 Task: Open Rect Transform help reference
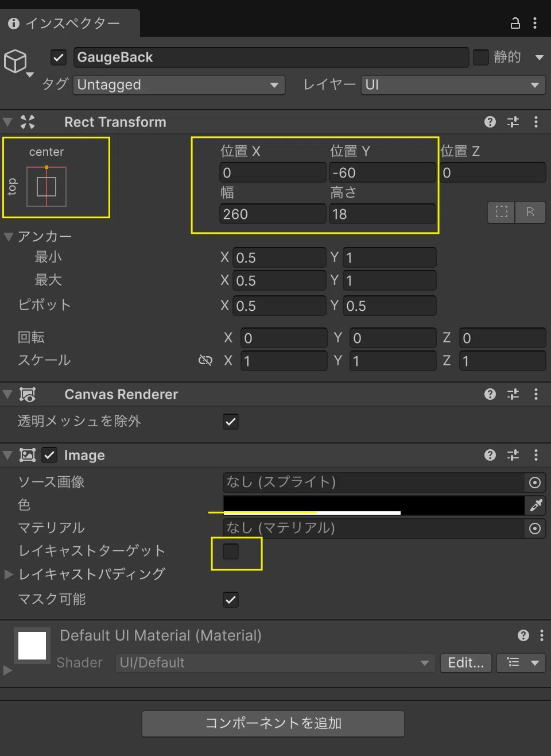[x=490, y=122]
